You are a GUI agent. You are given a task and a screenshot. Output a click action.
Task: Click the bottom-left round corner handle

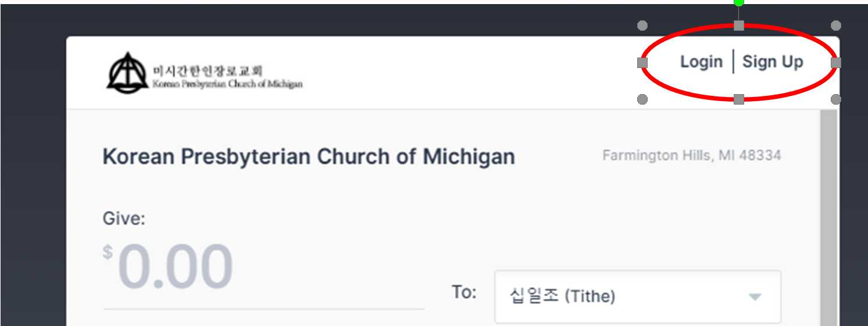click(642, 99)
